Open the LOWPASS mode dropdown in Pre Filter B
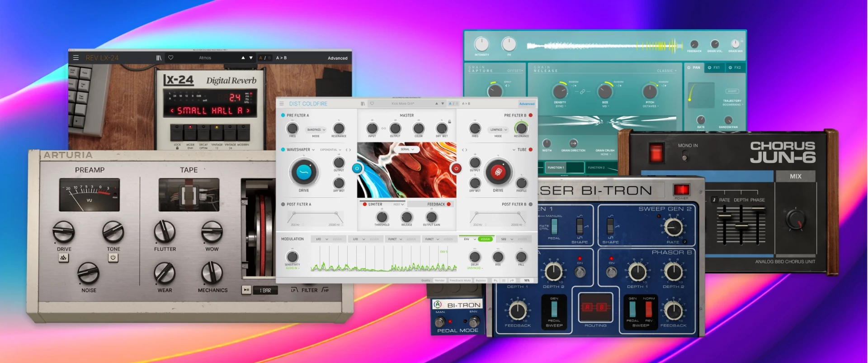Image resolution: width=868 pixels, height=363 pixels. [x=498, y=130]
